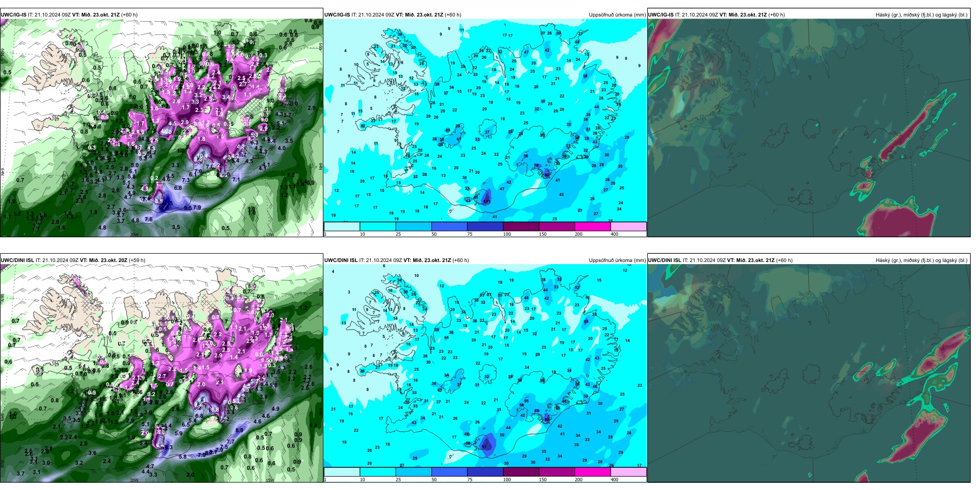Click top 'Háský (gr.), miðský (fj.bl.) og lágský (bl.)' title
This screenshot has width=980, height=490.
pyautogui.click(x=921, y=15)
